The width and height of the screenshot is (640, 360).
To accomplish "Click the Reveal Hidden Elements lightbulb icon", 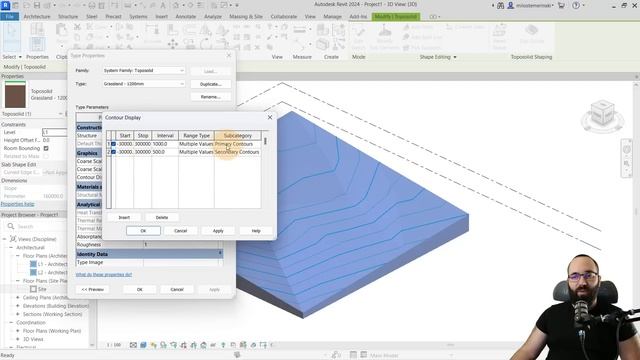I will (223, 345).
